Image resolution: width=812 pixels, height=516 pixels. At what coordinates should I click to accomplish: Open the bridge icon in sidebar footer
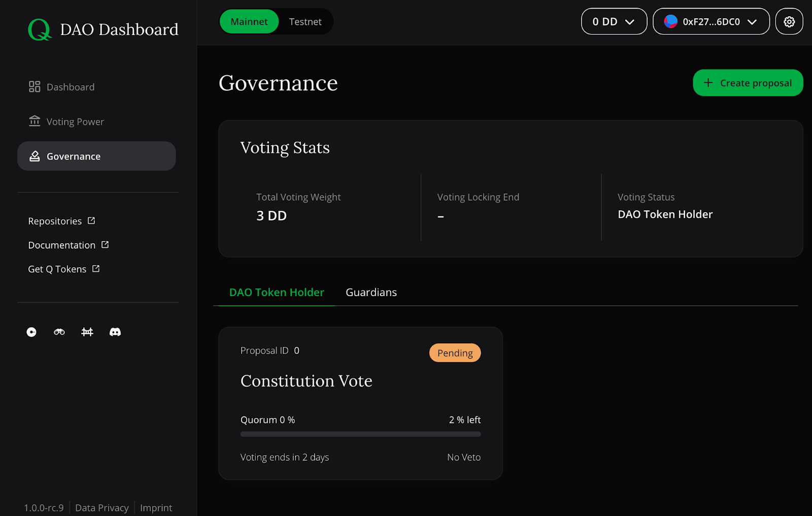(x=87, y=332)
